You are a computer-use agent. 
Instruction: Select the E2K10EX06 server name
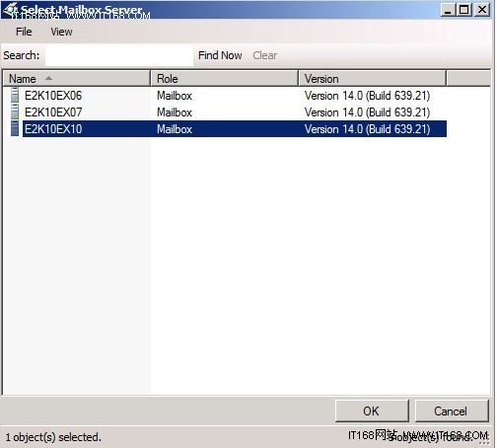(x=53, y=96)
